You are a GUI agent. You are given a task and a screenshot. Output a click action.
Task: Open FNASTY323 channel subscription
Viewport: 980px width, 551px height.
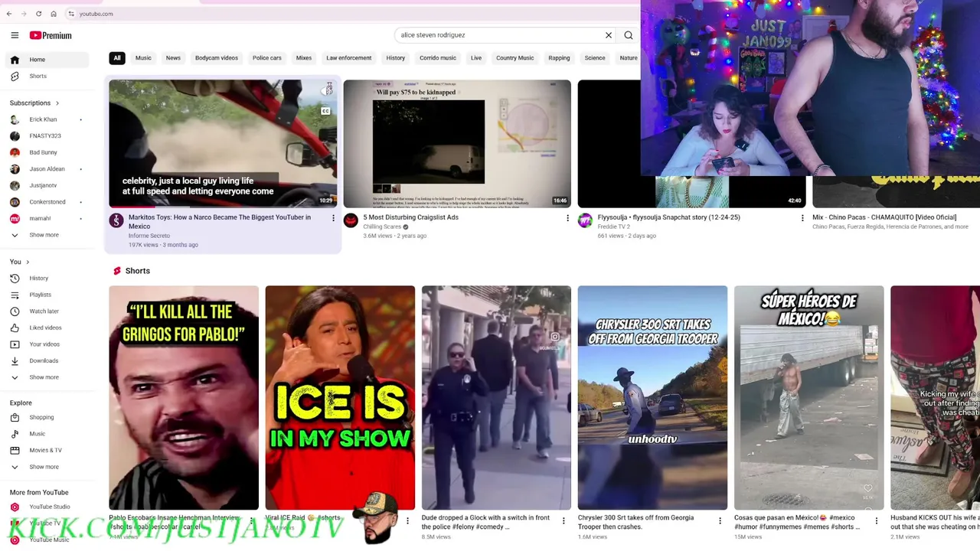(46, 136)
